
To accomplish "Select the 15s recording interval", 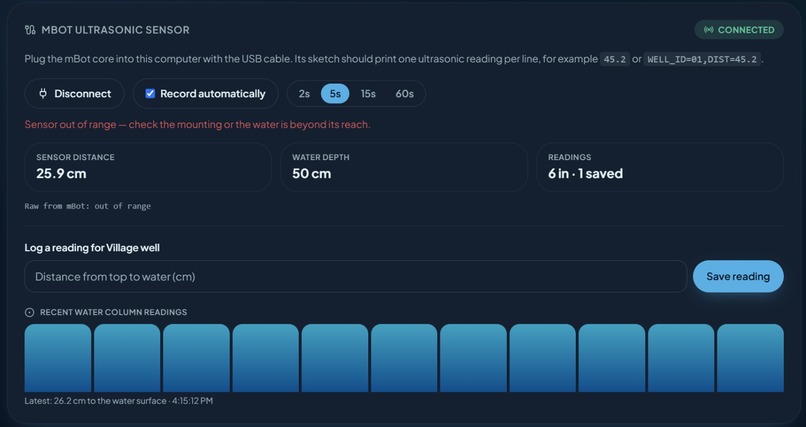I will (x=368, y=94).
